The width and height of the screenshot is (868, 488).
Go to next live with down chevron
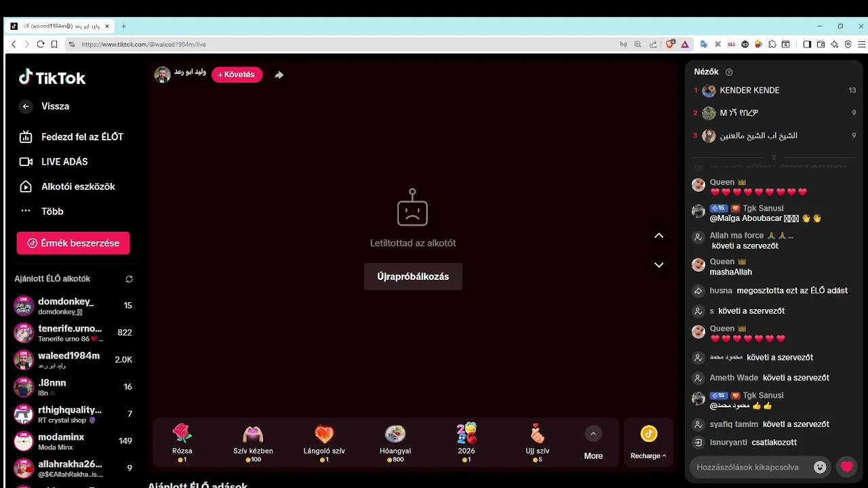658,265
